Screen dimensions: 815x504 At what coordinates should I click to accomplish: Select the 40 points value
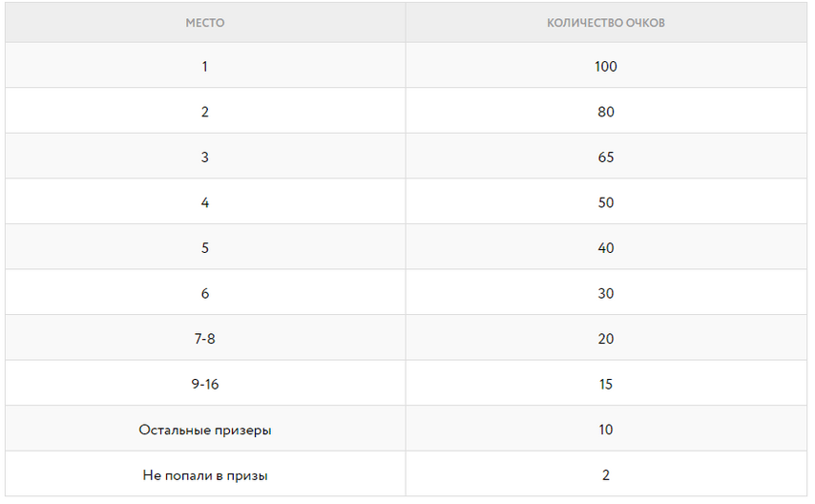[x=606, y=247]
